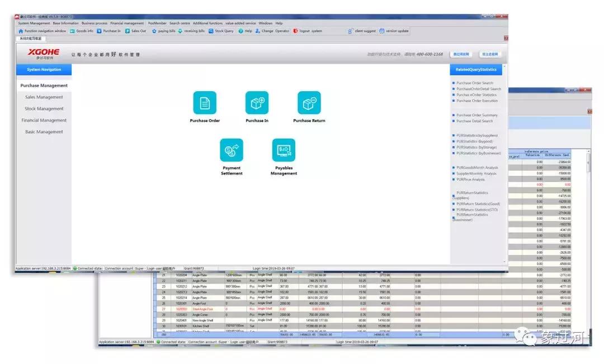This screenshot has height=364, width=604.
Task: Click the version update toolbar icon
Action: tap(382, 31)
